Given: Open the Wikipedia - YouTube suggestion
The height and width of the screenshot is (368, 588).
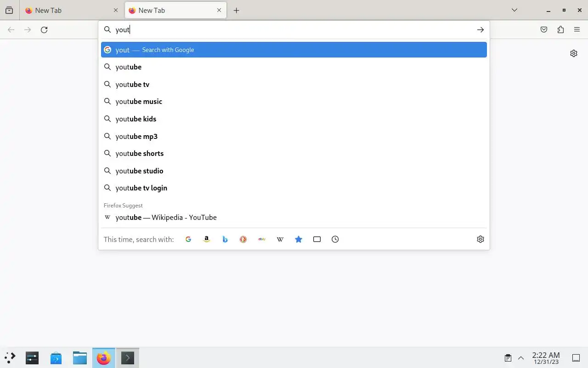Looking at the screenshot, I should [x=294, y=217].
